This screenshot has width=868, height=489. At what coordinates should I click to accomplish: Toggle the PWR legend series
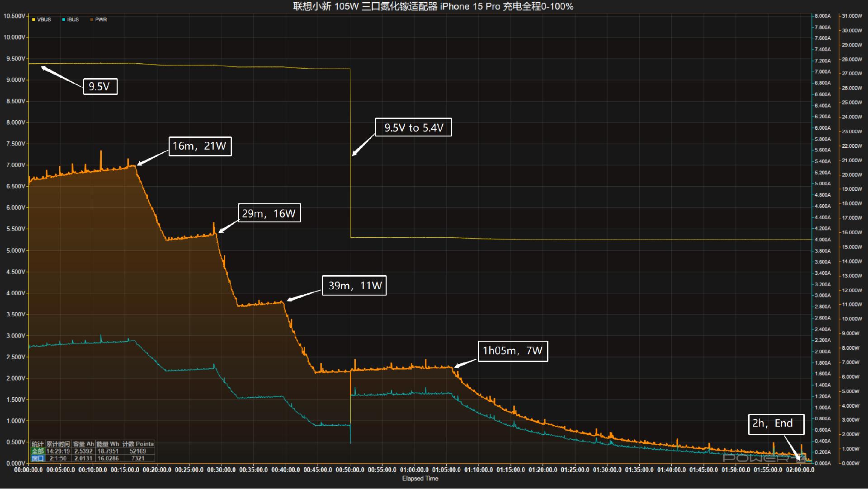[x=101, y=20]
